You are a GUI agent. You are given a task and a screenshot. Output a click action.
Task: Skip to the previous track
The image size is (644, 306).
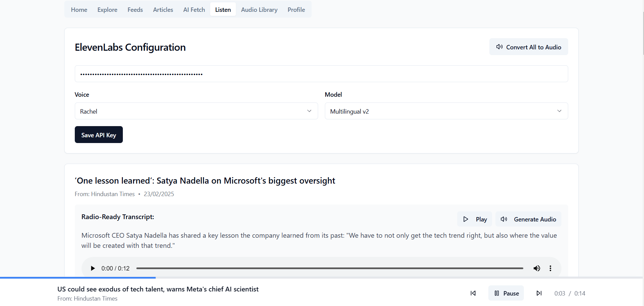pyautogui.click(x=473, y=293)
